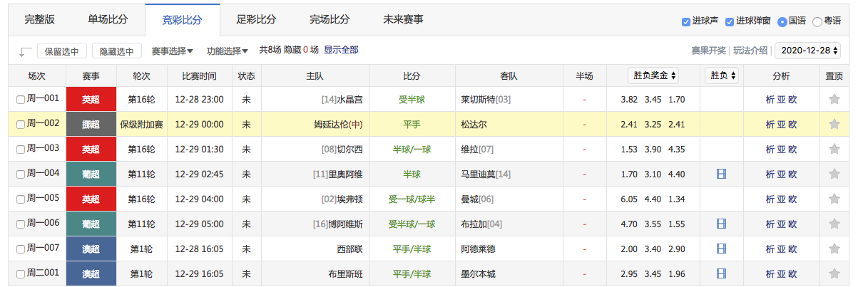The height and width of the screenshot is (287, 868).
Task: Click 欧 link in the 埃弗顿 row
Action: click(792, 199)
